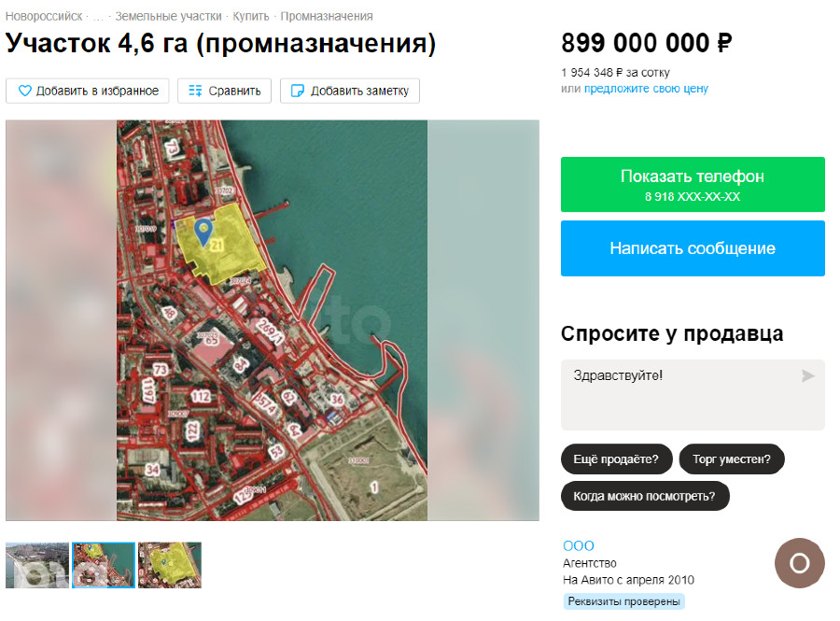
Task: Click the heart favorites icon
Action: coord(24,91)
